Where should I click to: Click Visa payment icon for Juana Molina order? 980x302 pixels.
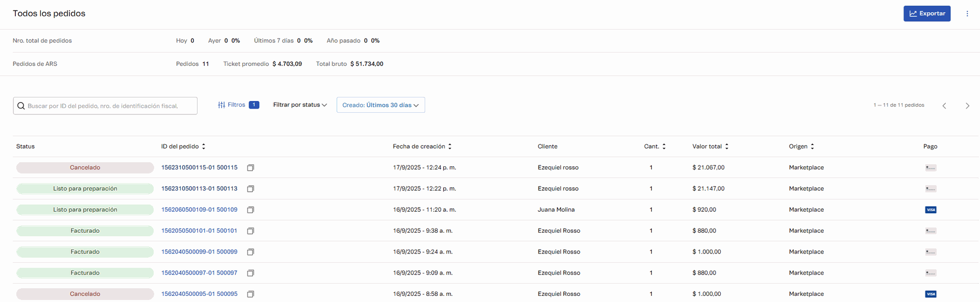click(930, 210)
